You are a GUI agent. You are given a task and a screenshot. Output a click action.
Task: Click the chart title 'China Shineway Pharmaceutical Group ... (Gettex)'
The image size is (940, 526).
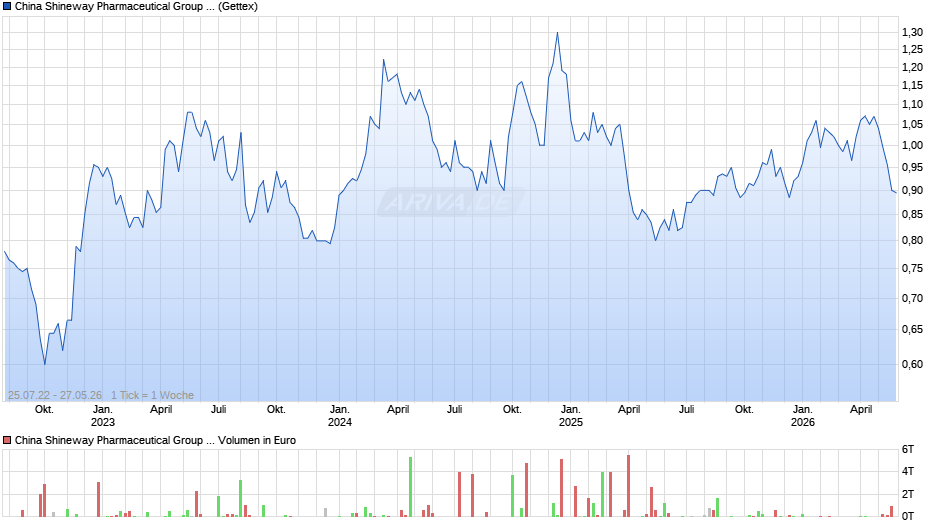136,7
